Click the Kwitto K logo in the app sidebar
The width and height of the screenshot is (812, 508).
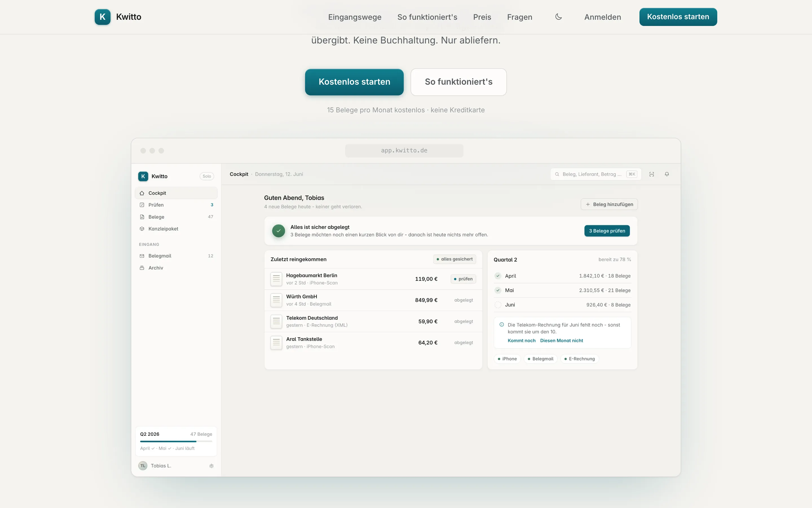pos(143,176)
